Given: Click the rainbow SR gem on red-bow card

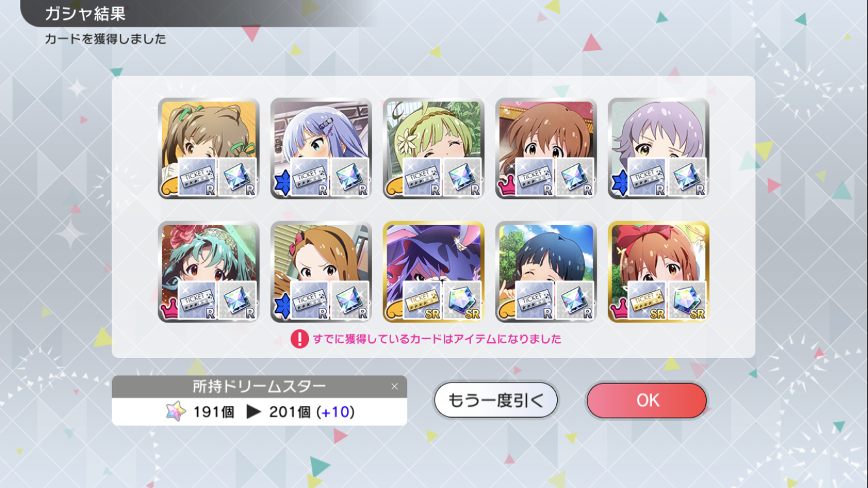Looking at the screenshot, I should 688,300.
